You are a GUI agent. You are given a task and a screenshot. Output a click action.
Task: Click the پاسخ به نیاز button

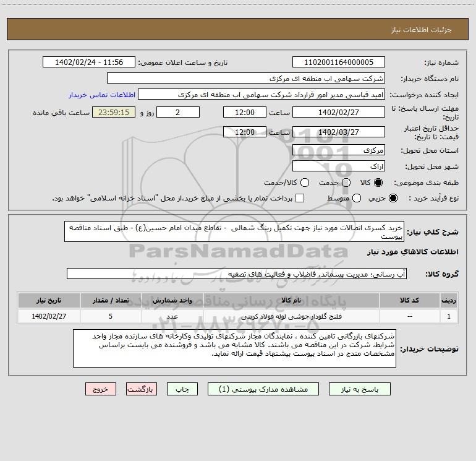(x=359, y=389)
